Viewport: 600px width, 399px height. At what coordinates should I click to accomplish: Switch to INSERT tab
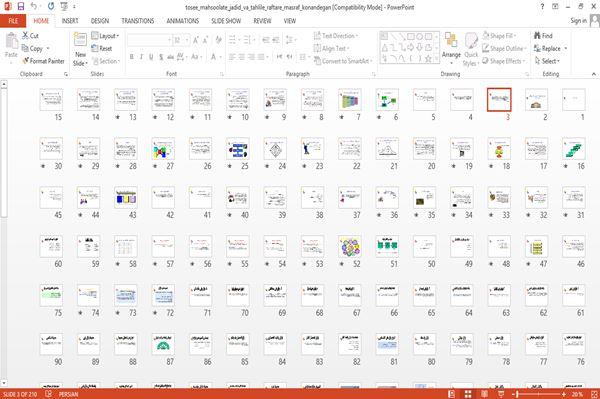tap(70, 21)
